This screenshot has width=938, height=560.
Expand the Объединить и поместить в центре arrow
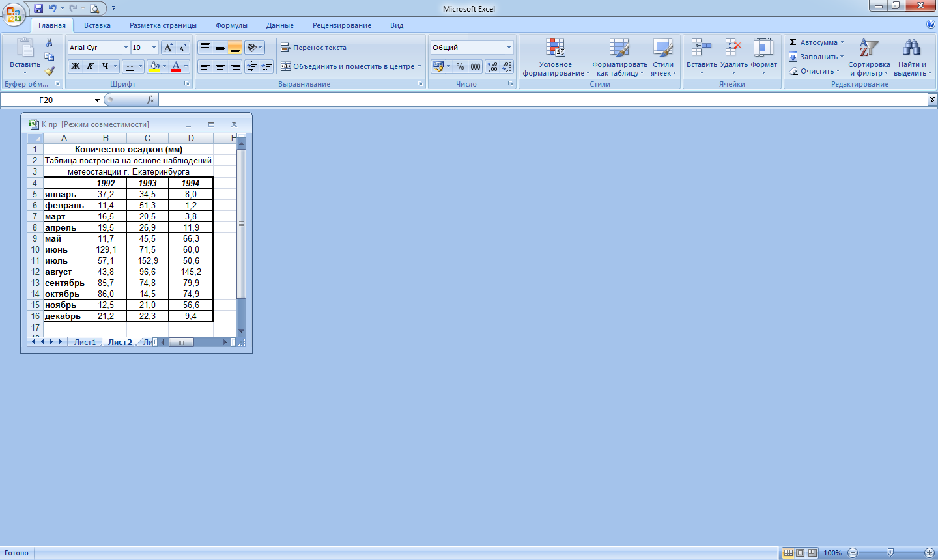pos(419,66)
